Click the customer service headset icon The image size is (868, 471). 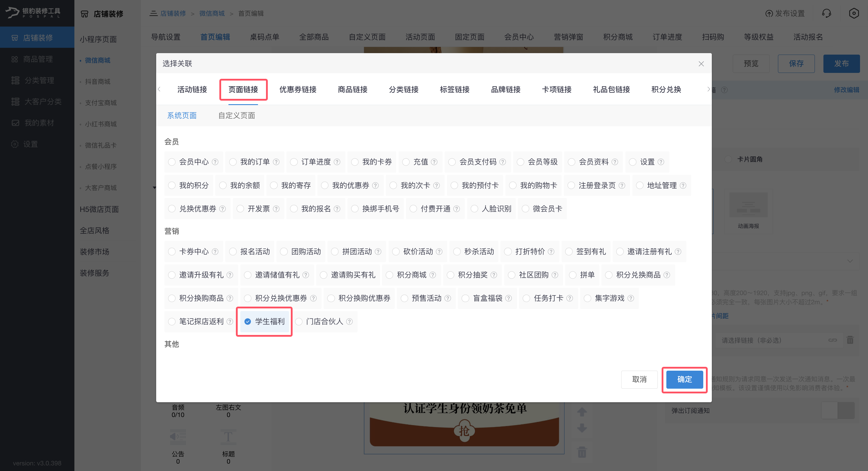click(826, 14)
